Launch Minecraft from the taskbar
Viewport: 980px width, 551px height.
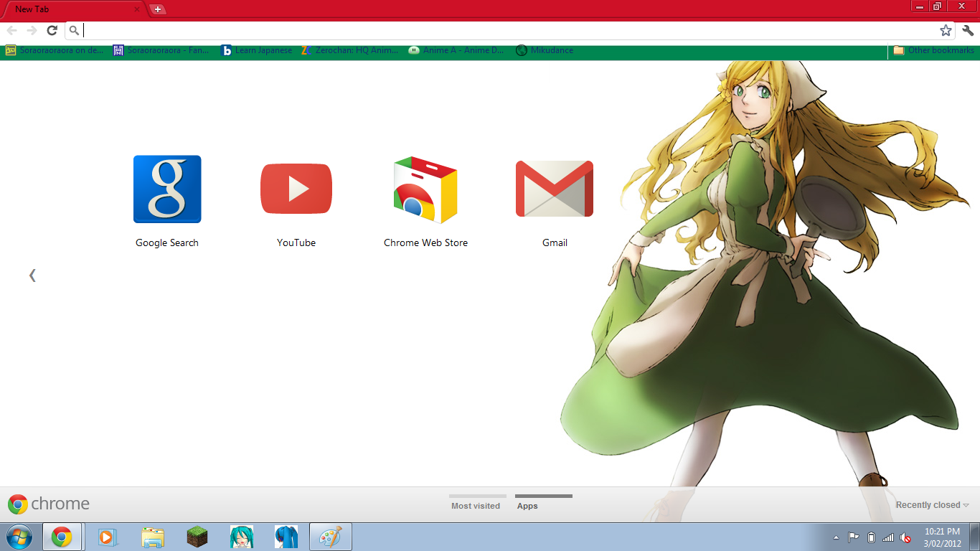coord(197,536)
